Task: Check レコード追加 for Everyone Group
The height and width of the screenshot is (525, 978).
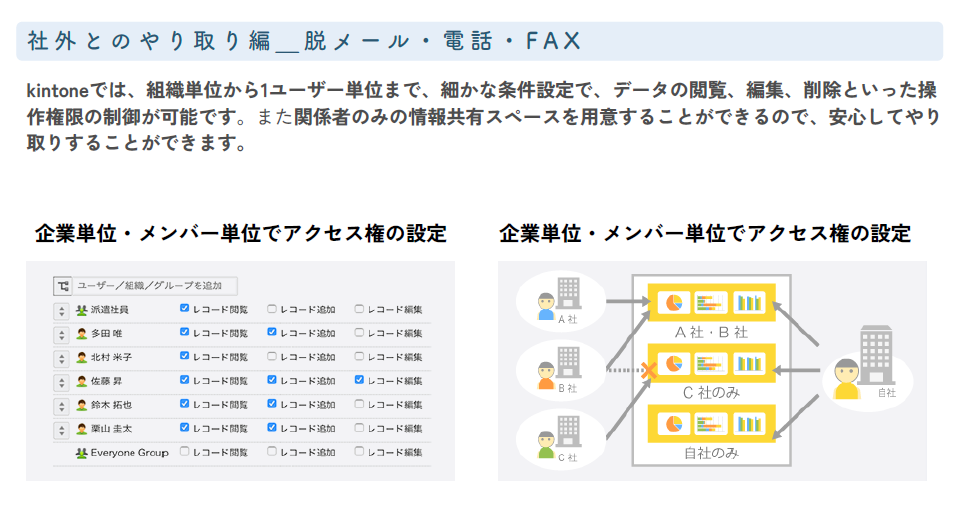Action: [x=271, y=451]
